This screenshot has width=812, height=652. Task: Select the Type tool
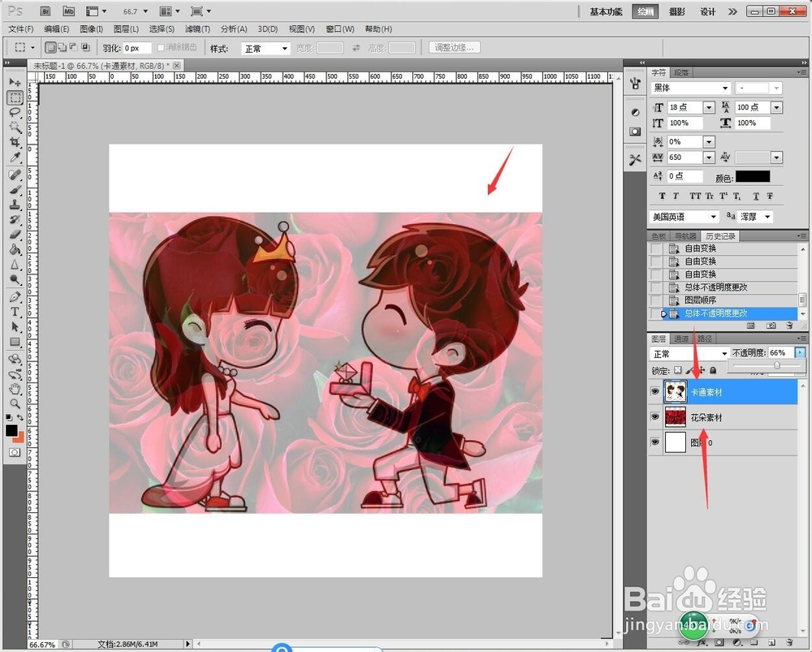coord(15,312)
